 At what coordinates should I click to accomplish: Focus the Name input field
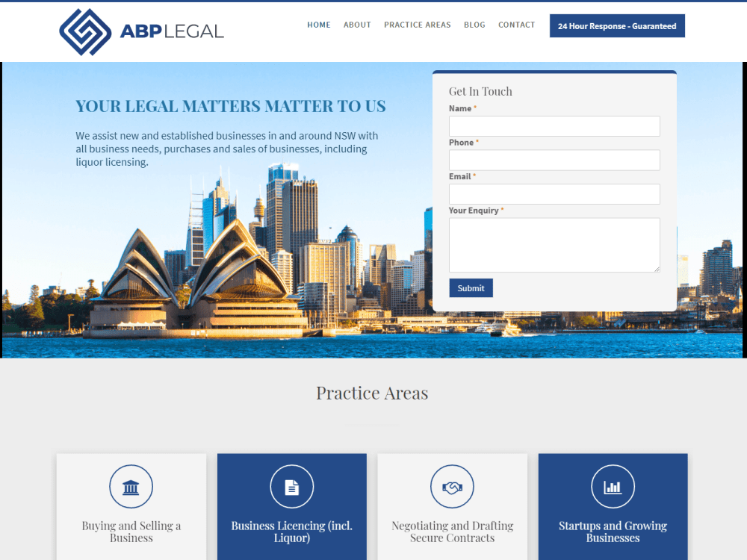(554, 126)
